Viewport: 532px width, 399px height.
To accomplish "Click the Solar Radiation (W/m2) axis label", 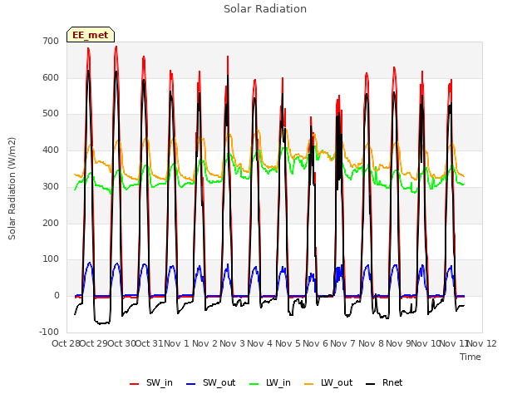I will (x=12, y=189).
